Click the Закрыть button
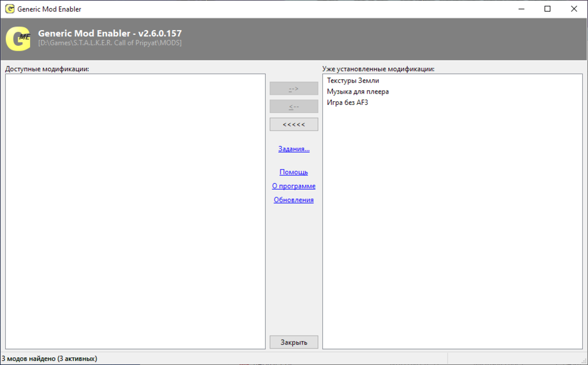 coord(293,342)
